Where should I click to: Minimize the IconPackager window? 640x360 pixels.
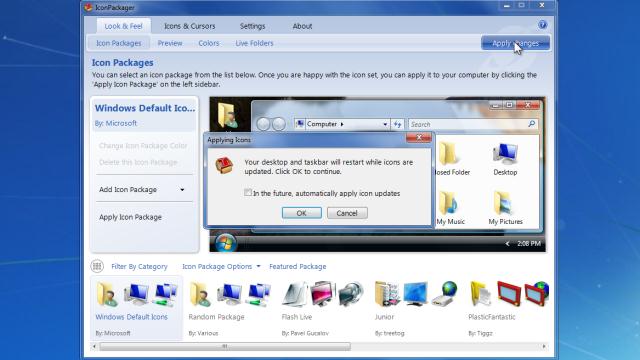point(507,6)
